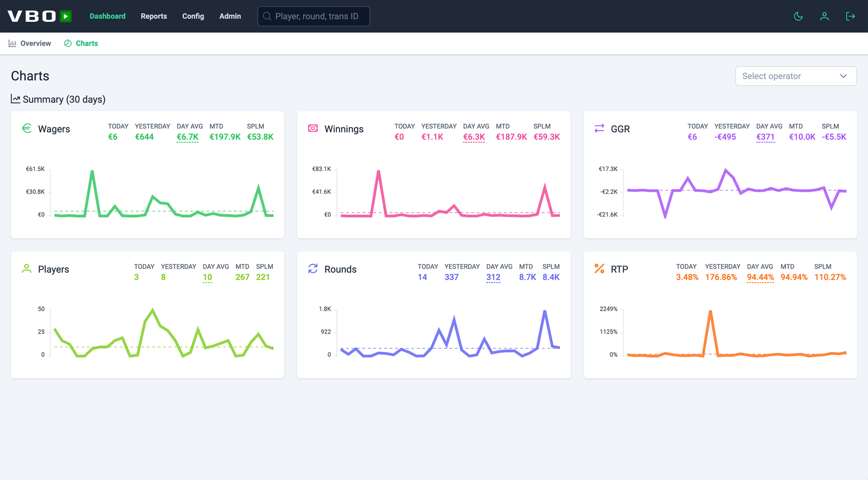The height and width of the screenshot is (480, 868).
Task: Switch to the Charts tab
Action: (81, 43)
